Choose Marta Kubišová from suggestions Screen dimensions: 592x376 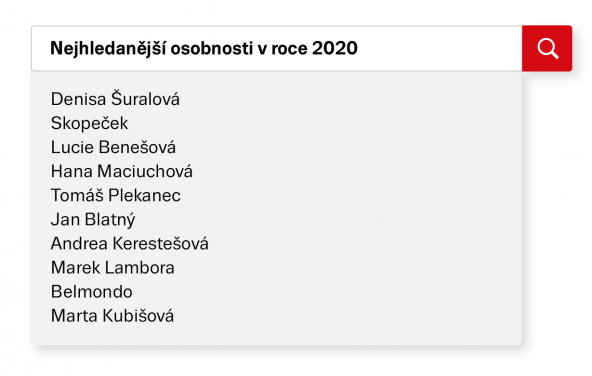click(113, 316)
